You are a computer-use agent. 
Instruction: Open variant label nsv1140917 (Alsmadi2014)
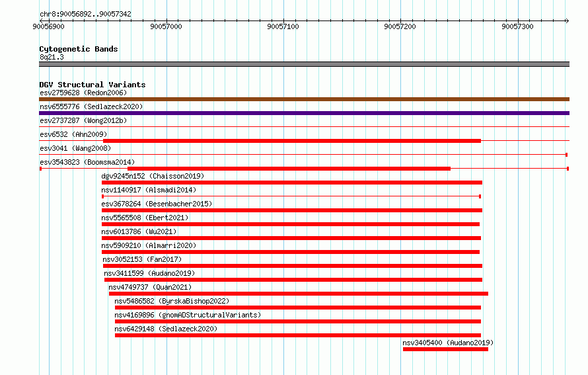click(149, 190)
